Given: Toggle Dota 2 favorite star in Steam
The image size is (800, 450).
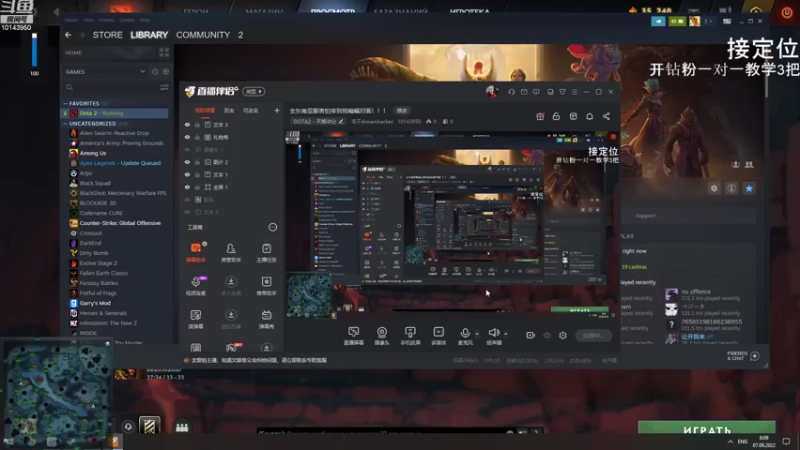Looking at the screenshot, I should (749, 188).
